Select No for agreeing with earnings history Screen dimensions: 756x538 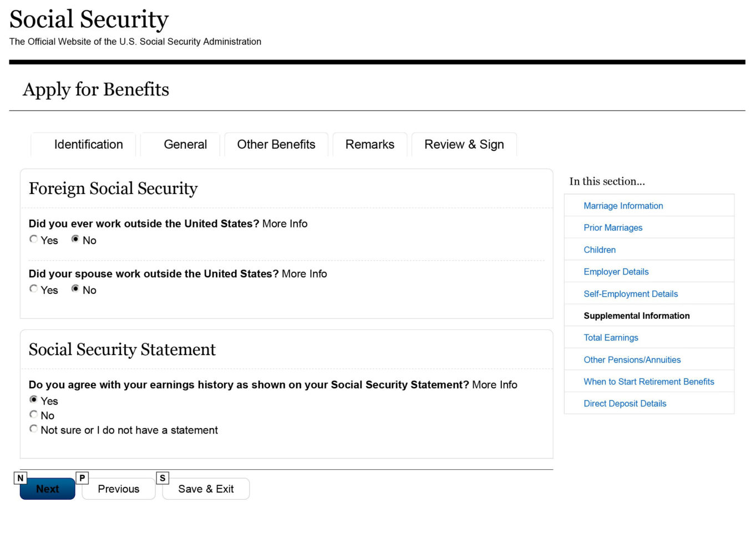34,414
